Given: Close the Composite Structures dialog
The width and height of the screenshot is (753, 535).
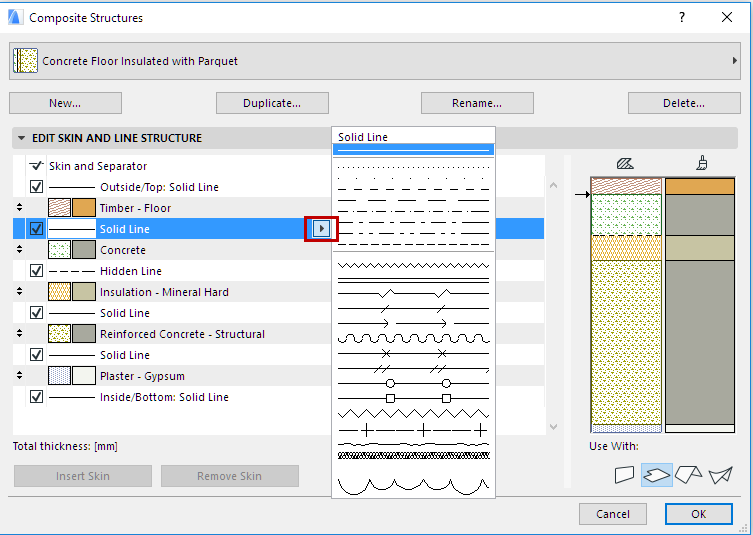Looking at the screenshot, I should [727, 17].
